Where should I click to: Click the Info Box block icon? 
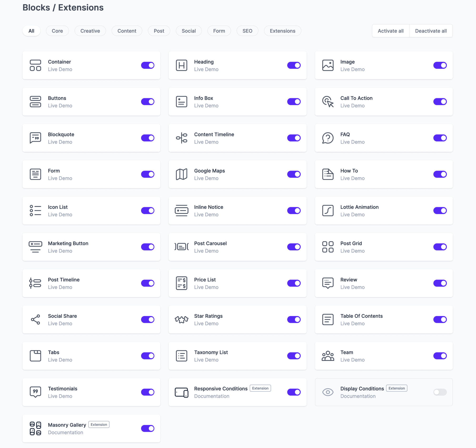coord(182,102)
